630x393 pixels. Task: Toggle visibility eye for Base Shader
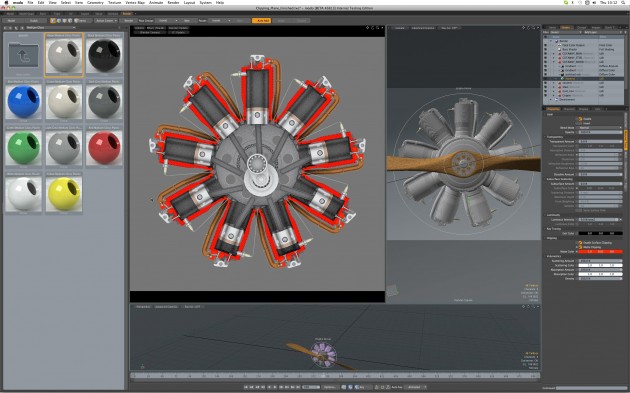[546, 49]
